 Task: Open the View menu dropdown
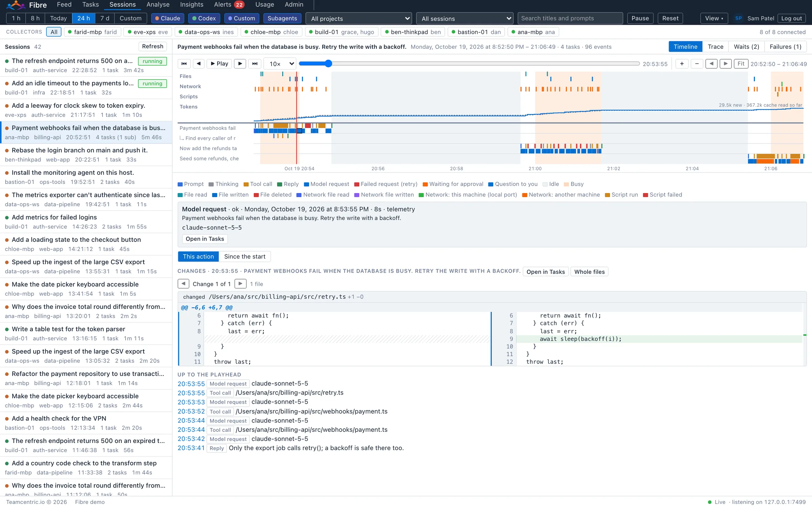pos(714,18)
